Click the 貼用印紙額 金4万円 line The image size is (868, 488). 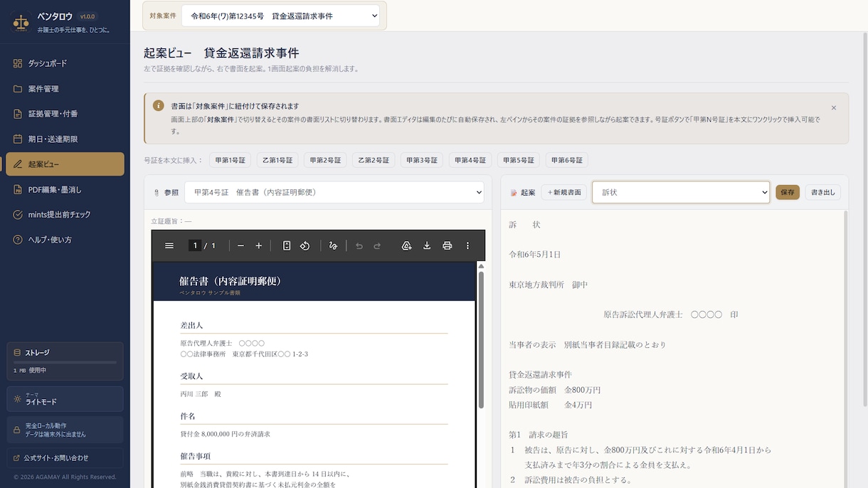(x=550, y=405)
